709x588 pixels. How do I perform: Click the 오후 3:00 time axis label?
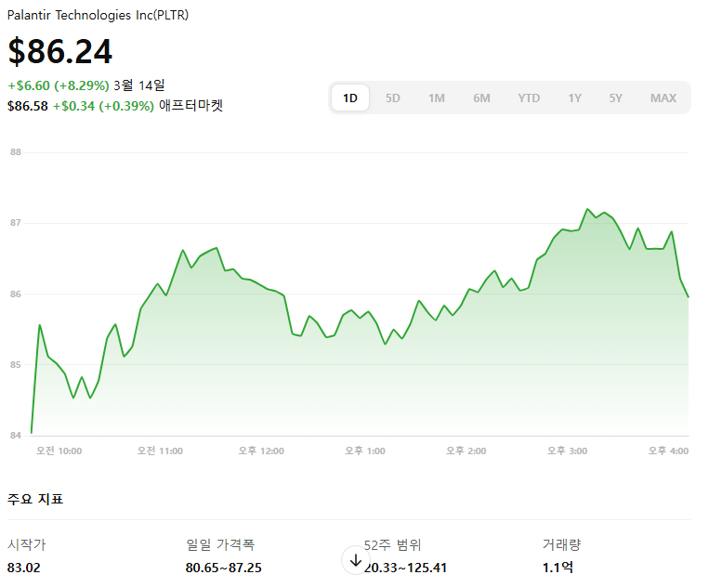click(568, 451)
